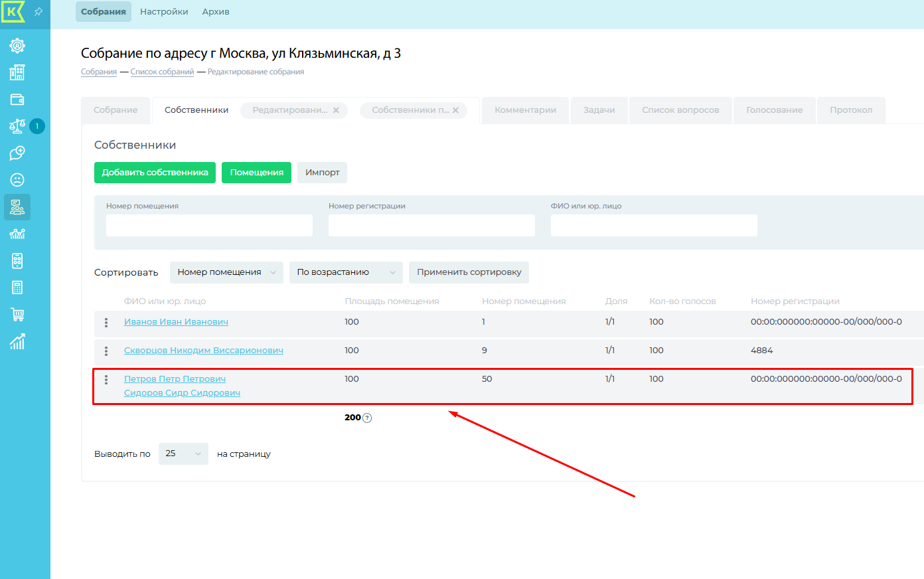Open Скворцов Никодим Виссарионович link

[203, 351]
